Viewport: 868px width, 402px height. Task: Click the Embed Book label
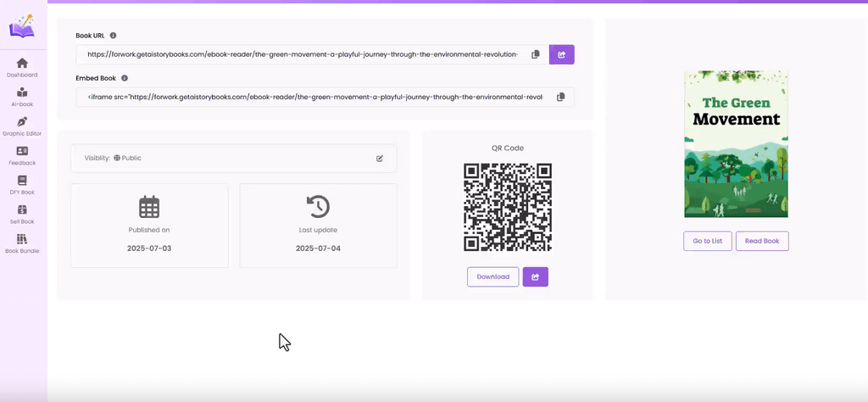click(x=96, y=78)
